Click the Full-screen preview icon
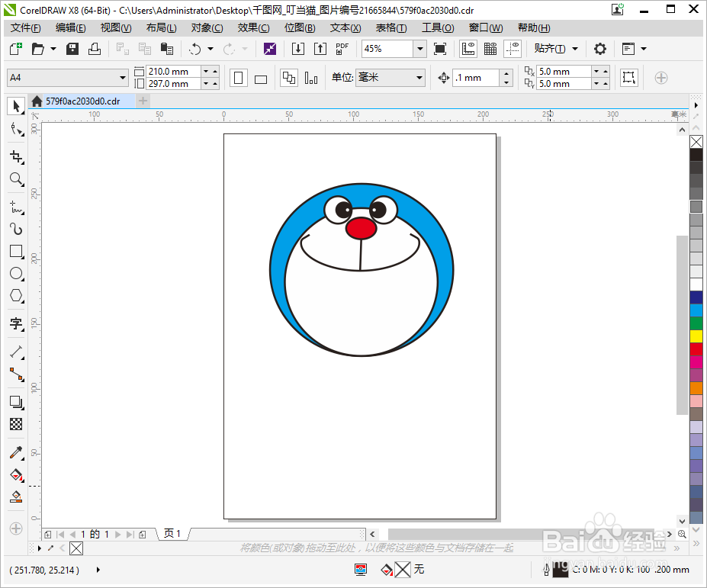This screenshot has height=588, width=707. click(439, 49)
